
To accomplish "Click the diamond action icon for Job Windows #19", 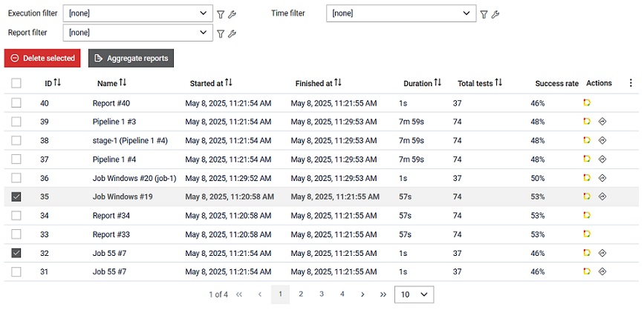I will coord(602,197).
